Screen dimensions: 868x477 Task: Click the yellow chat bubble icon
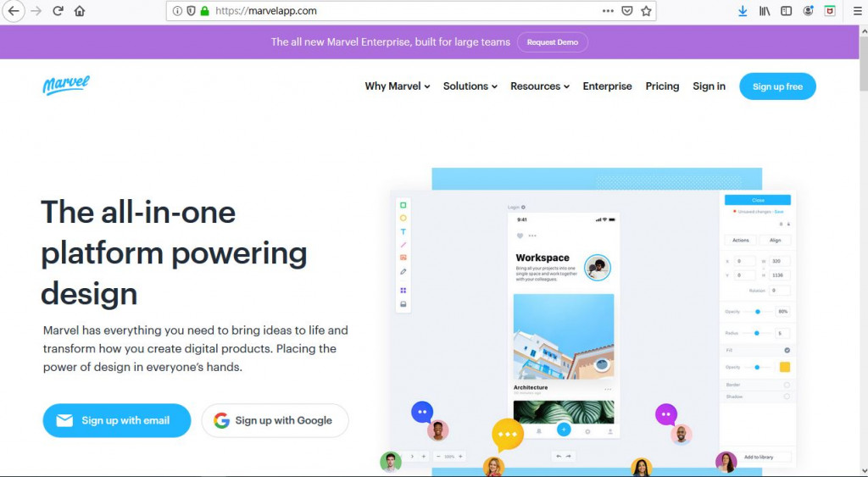point(507,435)
